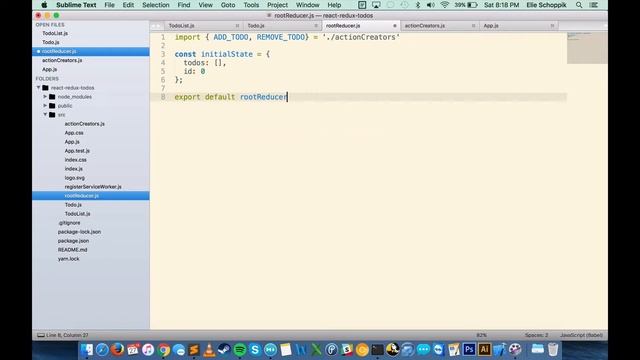Open actionCreators.js in src folder tree
Screen dimensions: 640x360
click(x=84, y=124)
